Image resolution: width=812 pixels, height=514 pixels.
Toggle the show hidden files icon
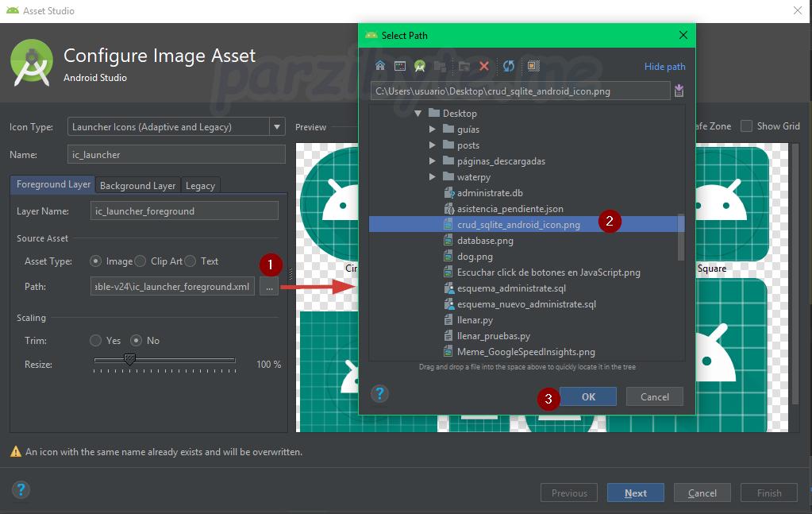tap(533, 67)
